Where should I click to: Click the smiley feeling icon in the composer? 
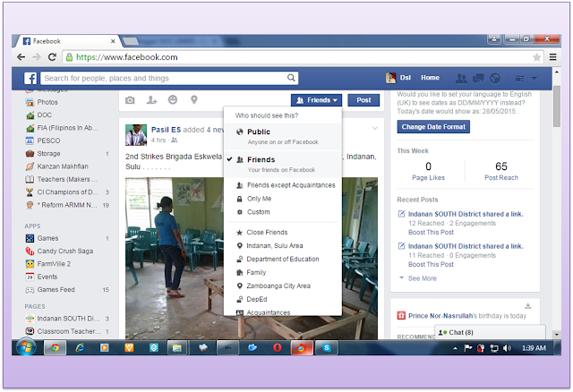pos(173,99)
